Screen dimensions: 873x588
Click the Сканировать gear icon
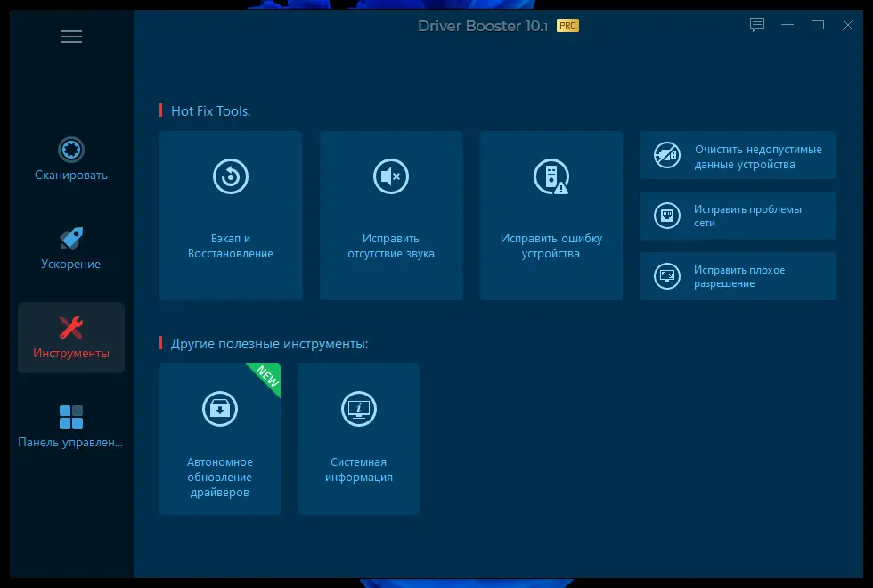pos(71,150)
